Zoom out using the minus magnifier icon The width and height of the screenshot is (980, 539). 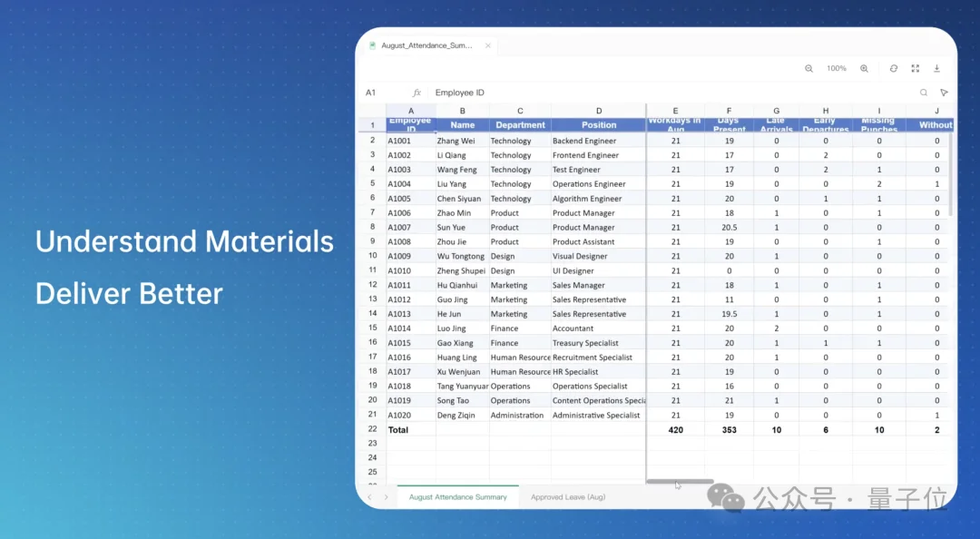point(808,68)
